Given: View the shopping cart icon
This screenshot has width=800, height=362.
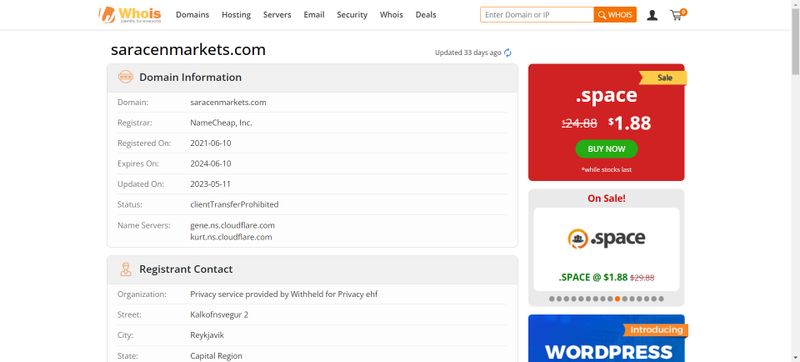Looking at the screenshot, I should [x=678, y=15].
